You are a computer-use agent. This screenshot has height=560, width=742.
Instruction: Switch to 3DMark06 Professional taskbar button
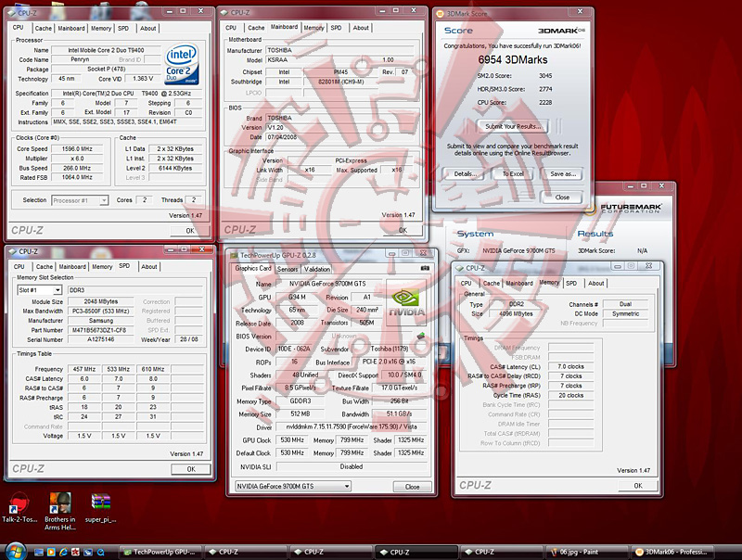[673, 552]
